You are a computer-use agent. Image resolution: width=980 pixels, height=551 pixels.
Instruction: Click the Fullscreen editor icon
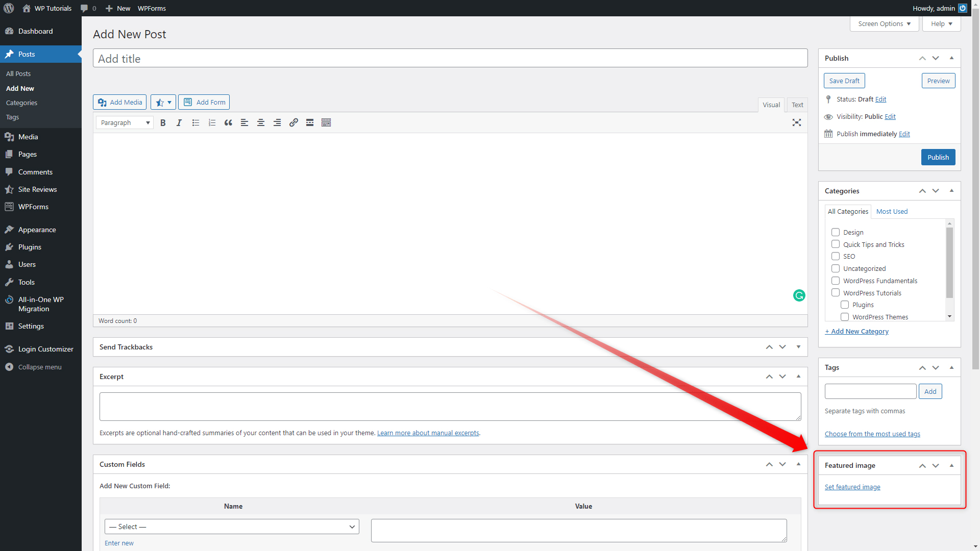tap(797, 122)
